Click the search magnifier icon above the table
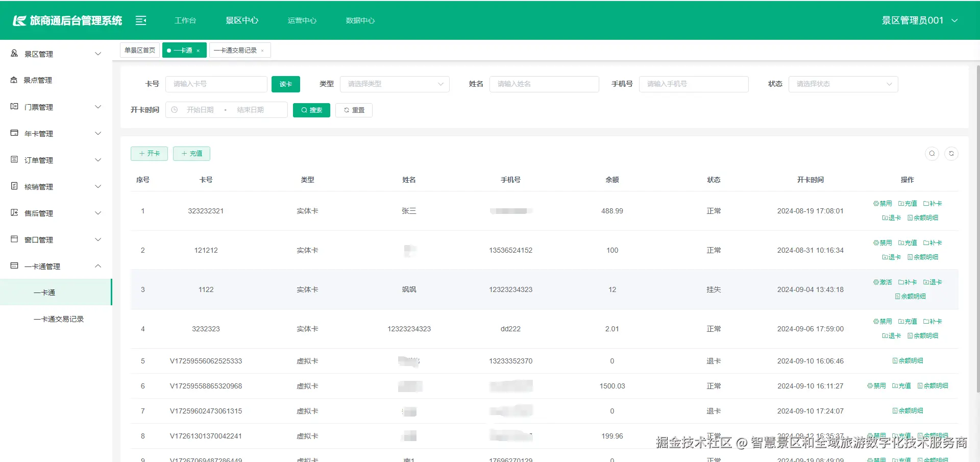Image resolution: width=980 pixels, height=462 pixels. click(x=932, y=153)
